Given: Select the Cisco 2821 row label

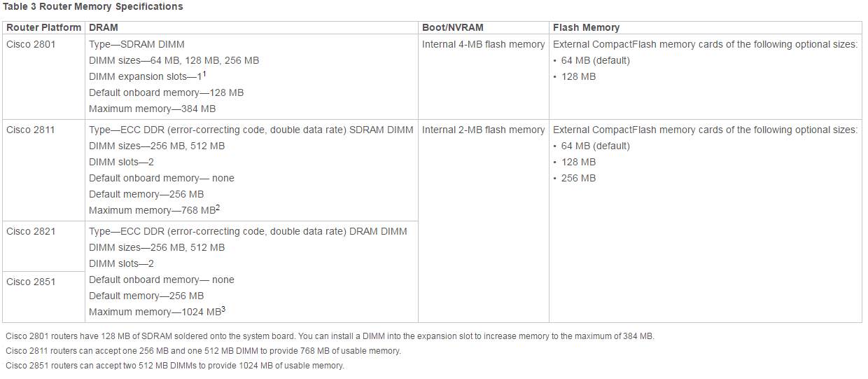Looking at the screenshot, I should coord(31,231).
